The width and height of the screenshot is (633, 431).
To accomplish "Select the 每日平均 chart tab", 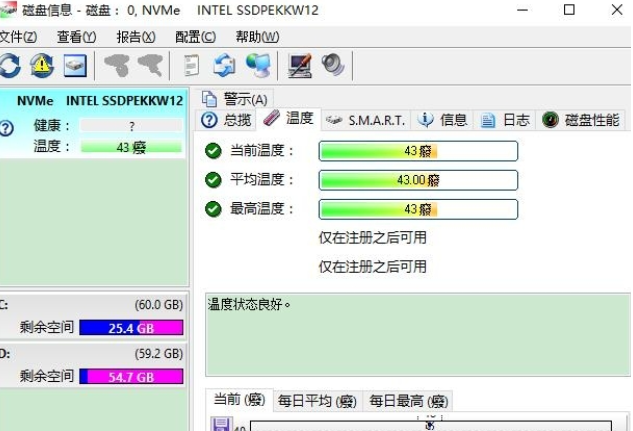I will pyautogui.click(x=318, y=401).
